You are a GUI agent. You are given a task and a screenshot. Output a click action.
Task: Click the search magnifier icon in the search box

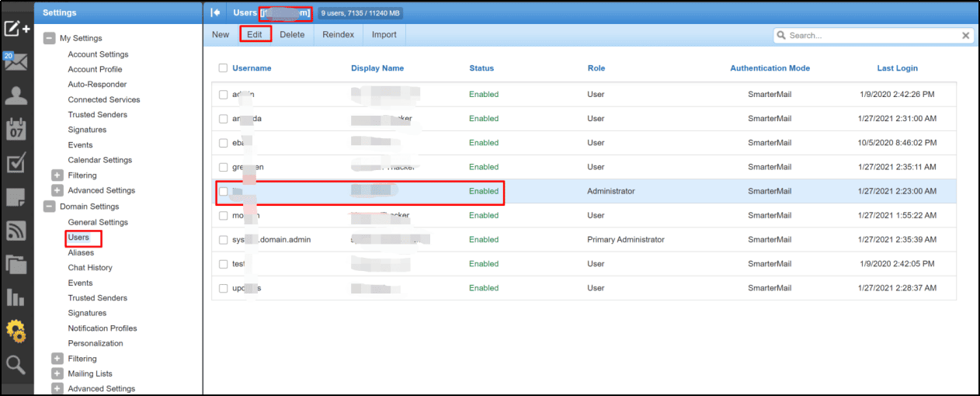point(782,35)
